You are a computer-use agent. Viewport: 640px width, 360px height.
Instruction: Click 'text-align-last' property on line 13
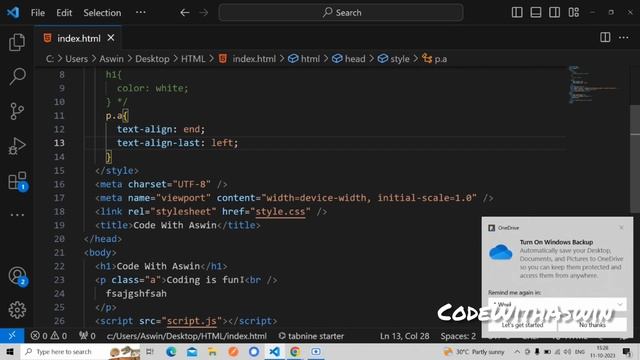(158, 143)
